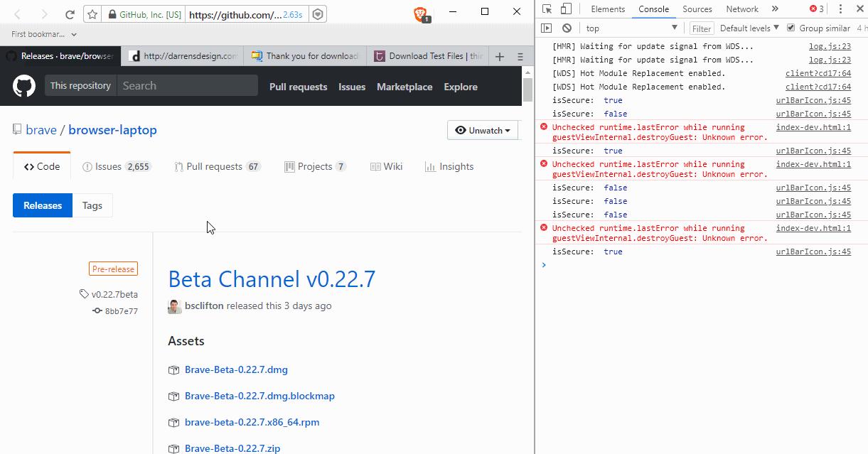Open the repository Issues tab with 2,655

click(117, 167)
